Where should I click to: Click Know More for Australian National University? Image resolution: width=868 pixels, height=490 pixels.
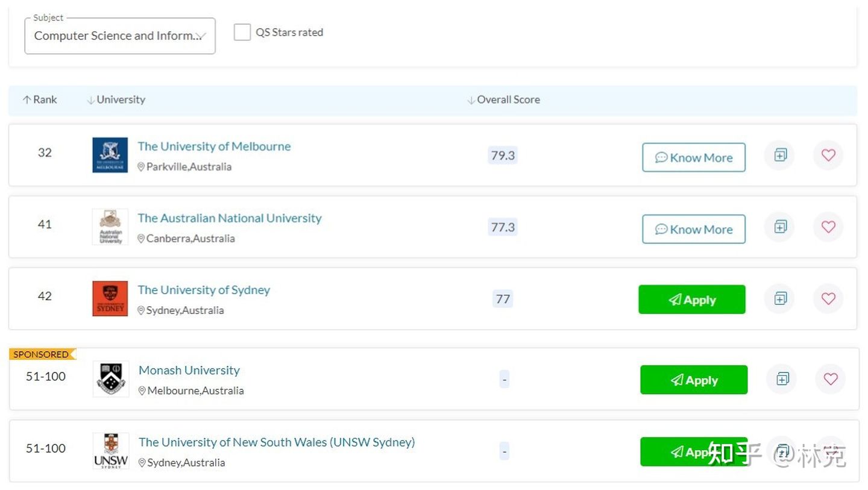694,229
